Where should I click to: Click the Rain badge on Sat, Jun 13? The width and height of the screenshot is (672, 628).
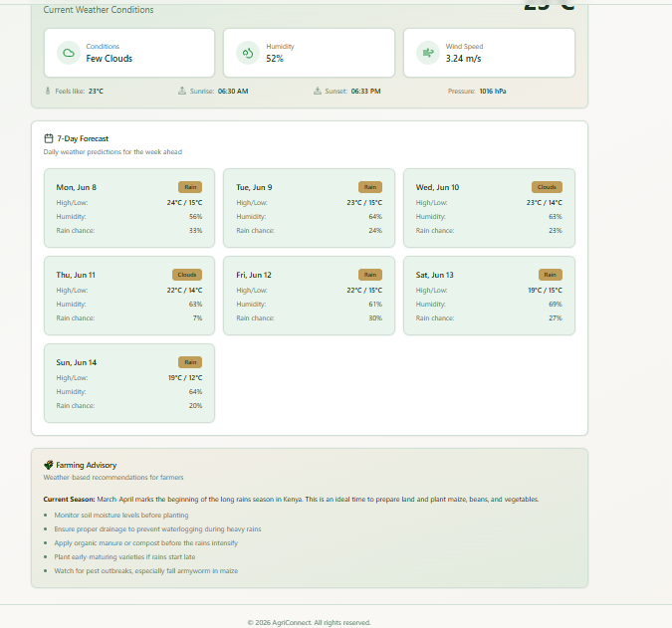[x=551, y=275]
